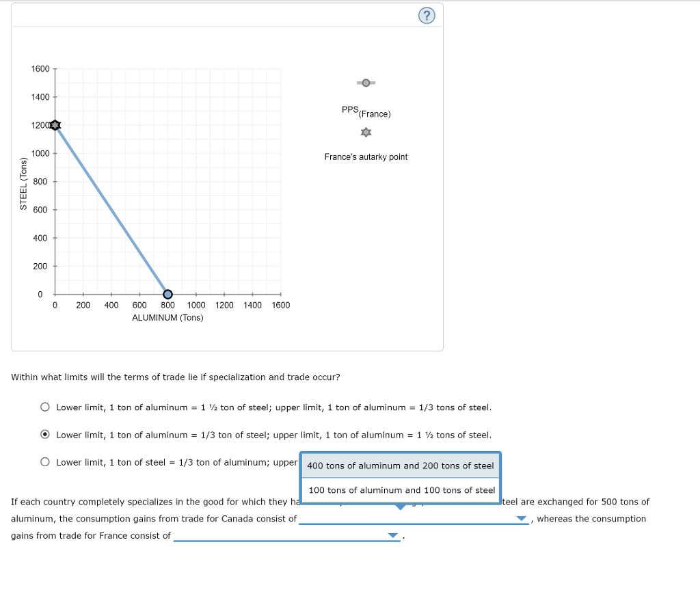
Task: Select the gray PPS line symbol in the legend
Action: (365, 82)
